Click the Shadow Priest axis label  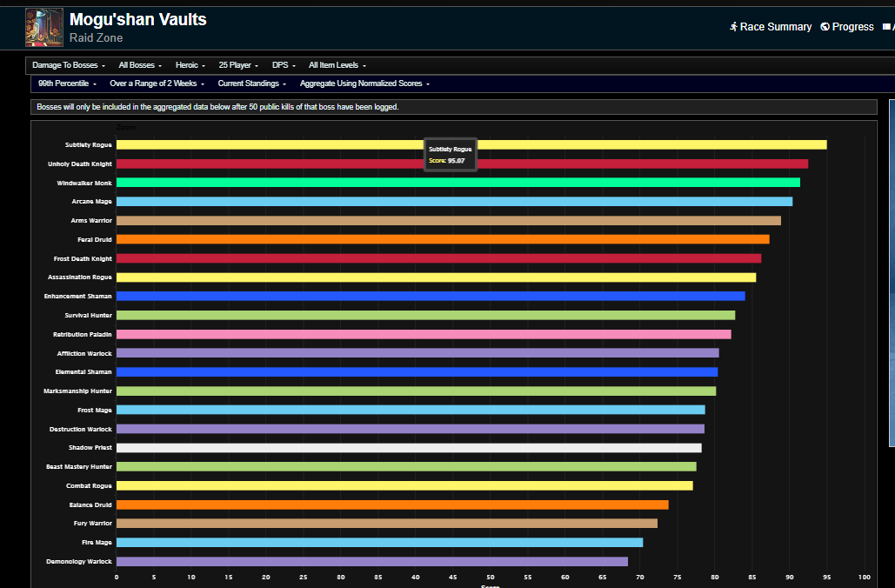point(90,448)
